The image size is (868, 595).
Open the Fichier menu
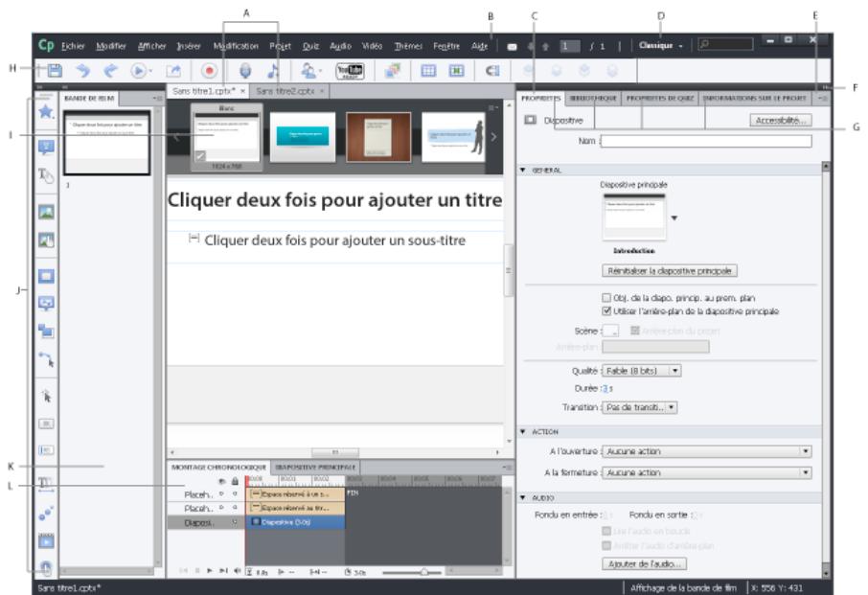pyautogui.click(x=73, y=46)
